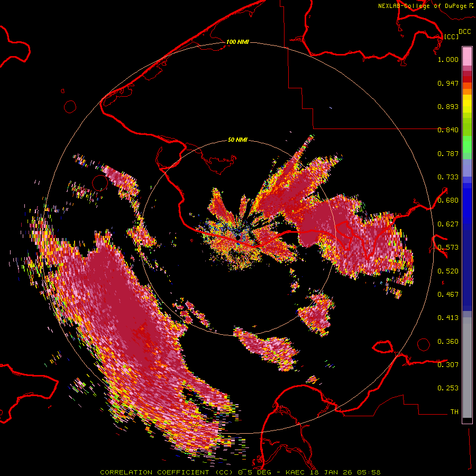Click the 0.893 scale value

pyautogui.click(x=448, y=106)
